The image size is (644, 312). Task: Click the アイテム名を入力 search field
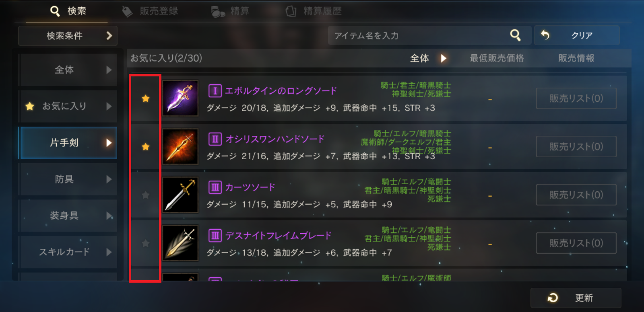pyautogui.click(x=419, y=35)
